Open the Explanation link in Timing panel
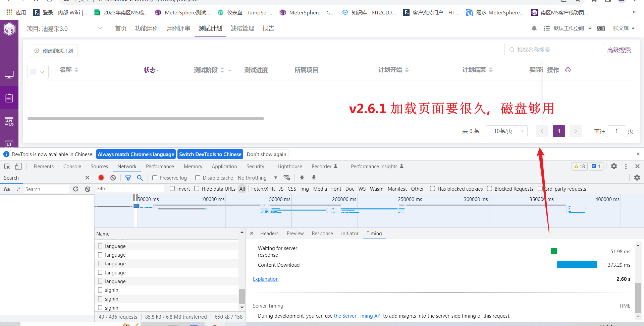 [266, 279]
